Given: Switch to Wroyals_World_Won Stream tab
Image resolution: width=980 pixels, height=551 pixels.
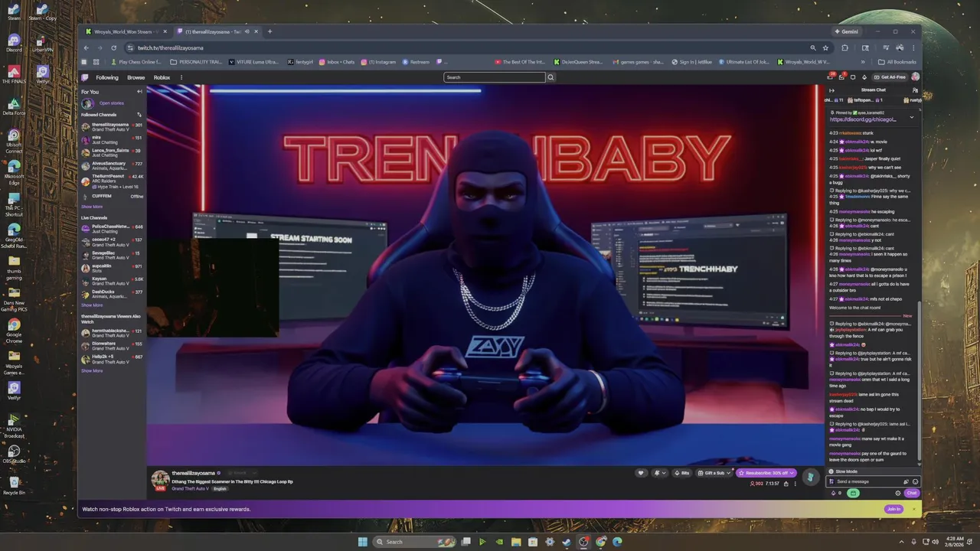Looking at the screenshot, I should coord(125,31).
